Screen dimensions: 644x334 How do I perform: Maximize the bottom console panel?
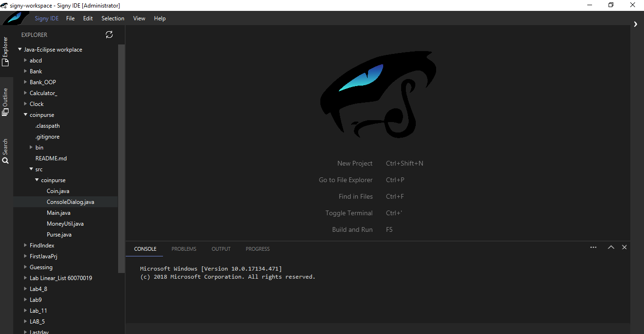tap(611, 247)
